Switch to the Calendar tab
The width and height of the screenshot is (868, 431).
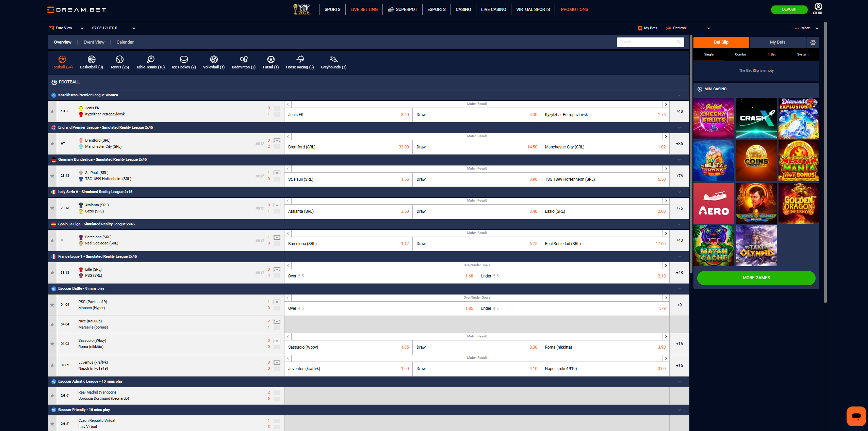[125, 42]
